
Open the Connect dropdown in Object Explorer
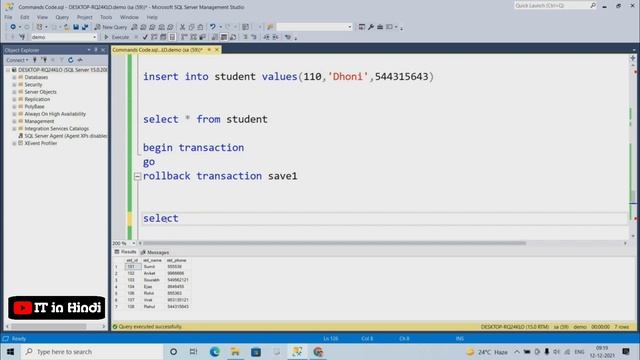(17, 60)
